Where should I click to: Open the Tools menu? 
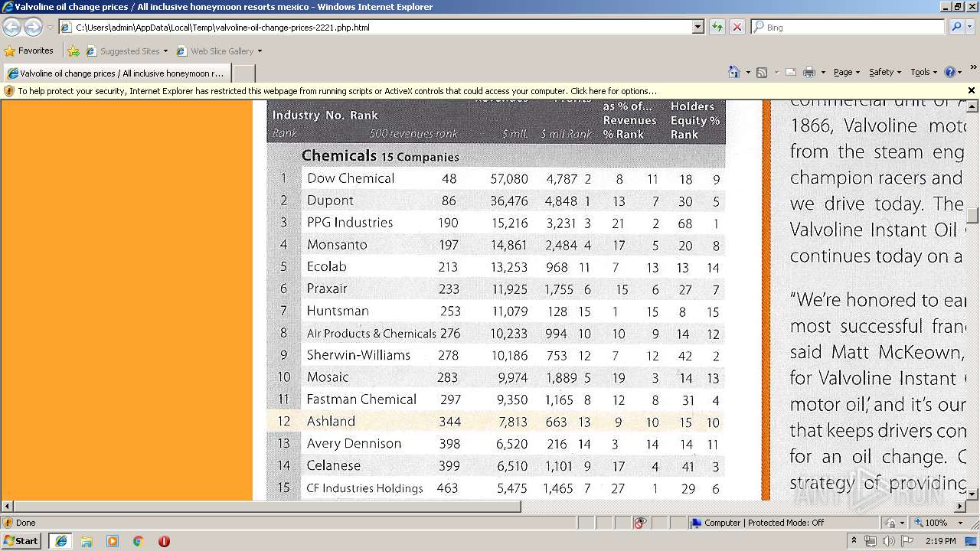[923, 72]
